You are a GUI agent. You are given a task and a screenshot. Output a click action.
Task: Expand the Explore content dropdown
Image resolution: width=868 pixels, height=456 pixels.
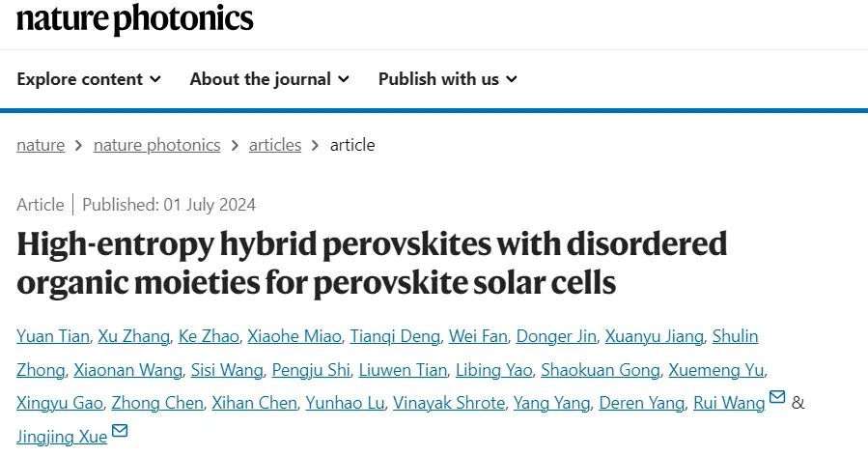[89, 79]
